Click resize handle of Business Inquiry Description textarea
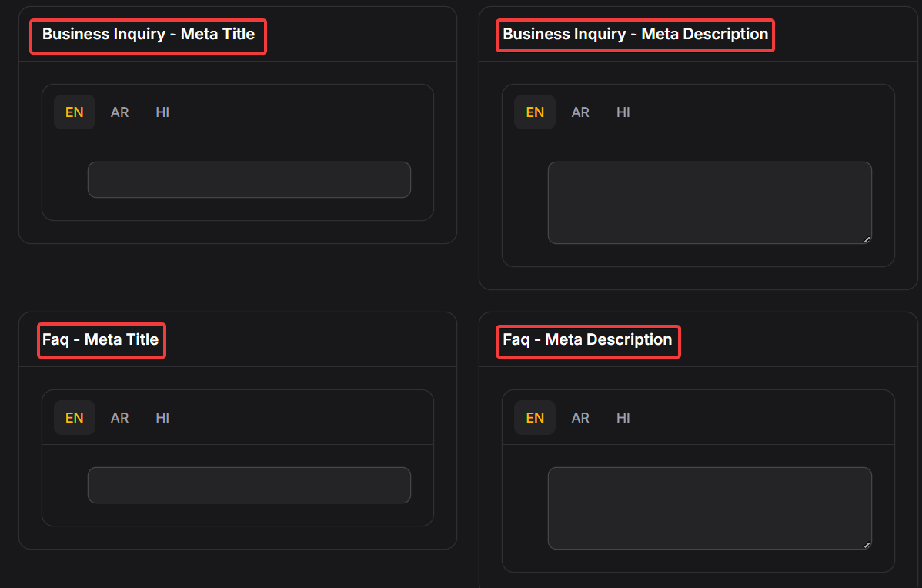This screenshot has height=588, width=922. pyautogui.click(x=867, y=239)
